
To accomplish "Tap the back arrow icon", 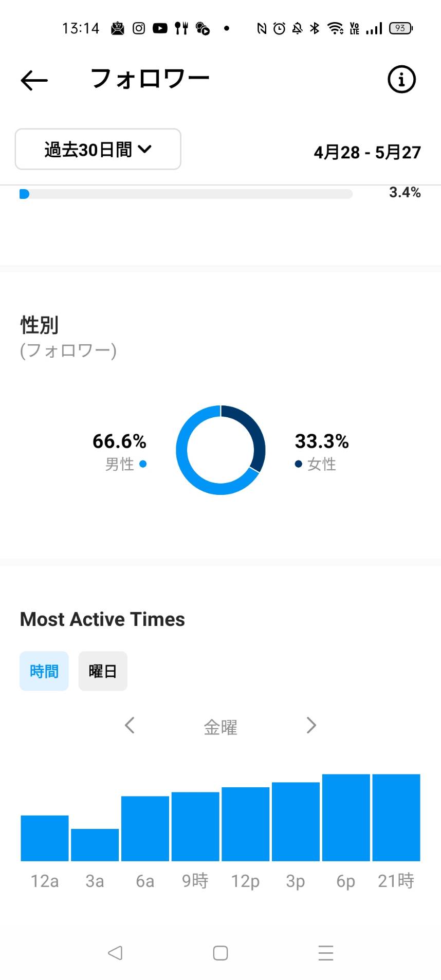I will click(34, 80).
